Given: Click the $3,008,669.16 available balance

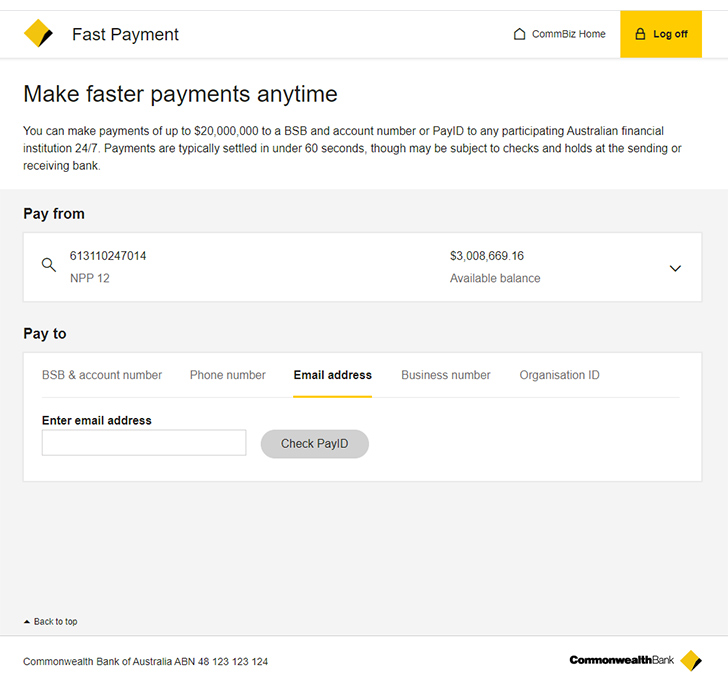Looking at the screenshot, I should [487, 256].
